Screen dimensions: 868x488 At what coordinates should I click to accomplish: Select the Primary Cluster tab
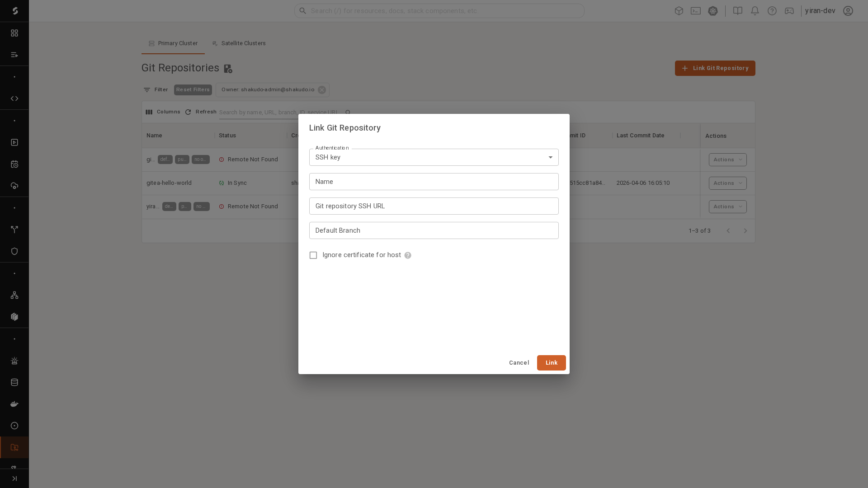(x=173, y=43)
